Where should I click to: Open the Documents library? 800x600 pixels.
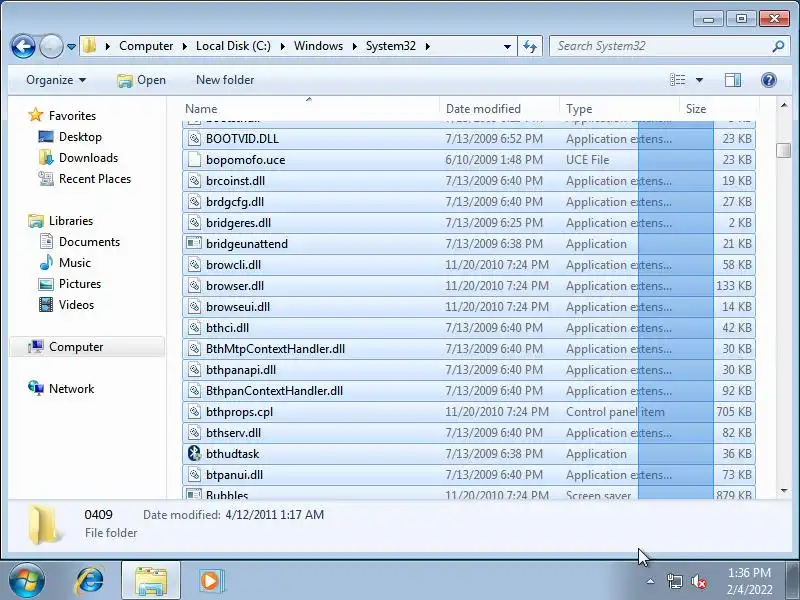point(89,242)
